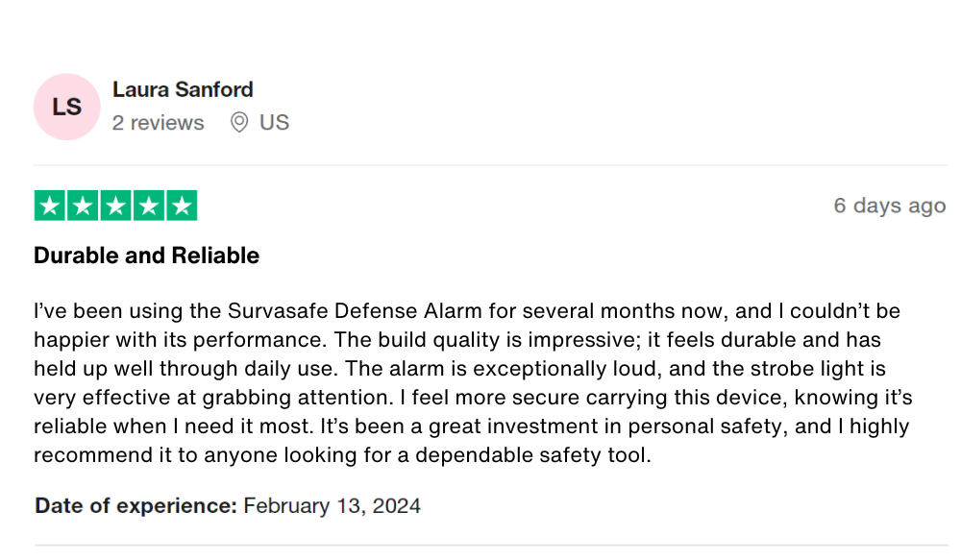Click the second green rating star
961x560 pixels.
[83, 206]
